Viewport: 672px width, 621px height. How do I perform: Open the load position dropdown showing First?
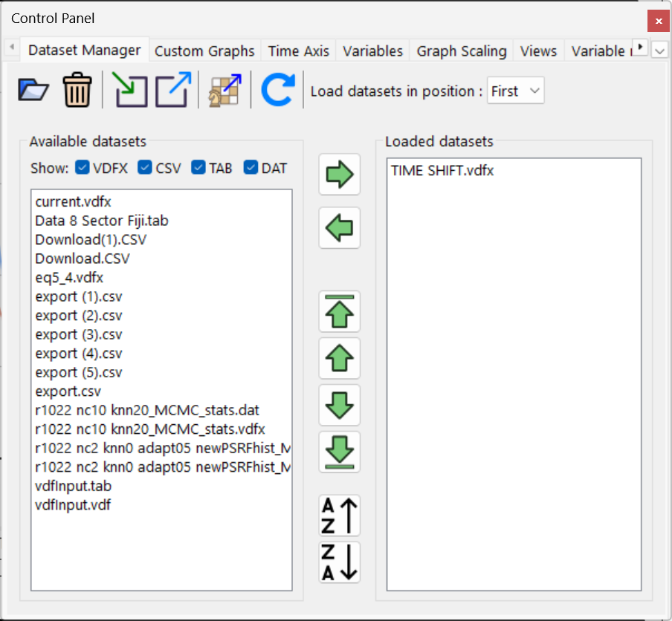(515, 91)
